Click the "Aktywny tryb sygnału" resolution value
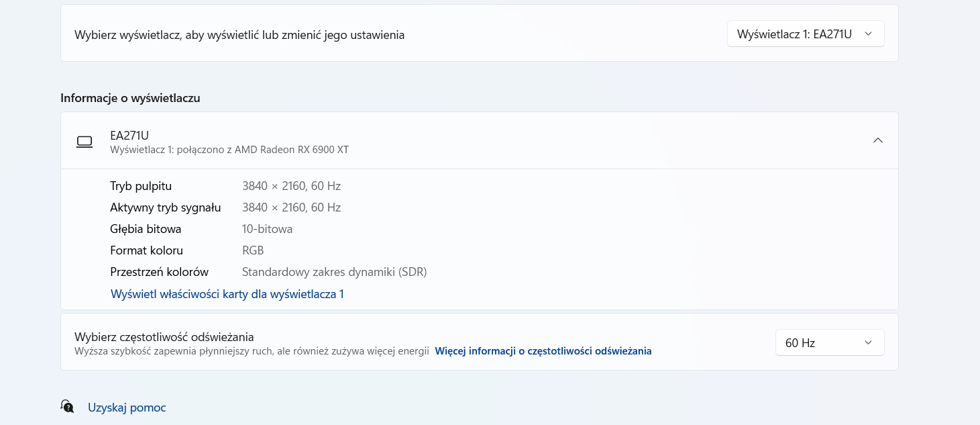980x425 pixels. [x=291, y=207]
